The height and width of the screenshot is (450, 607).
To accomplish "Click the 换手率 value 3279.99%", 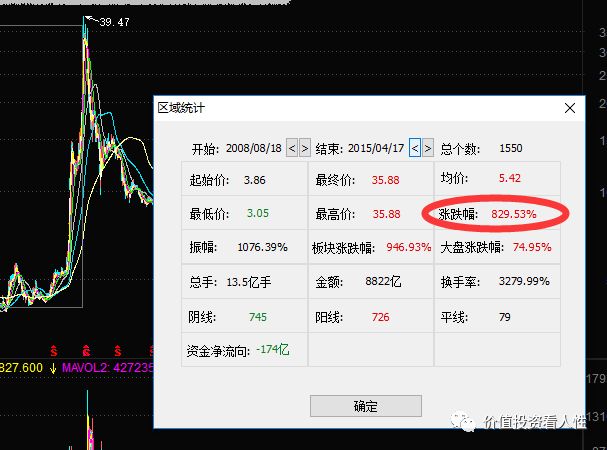I will [x=524, y=281].
